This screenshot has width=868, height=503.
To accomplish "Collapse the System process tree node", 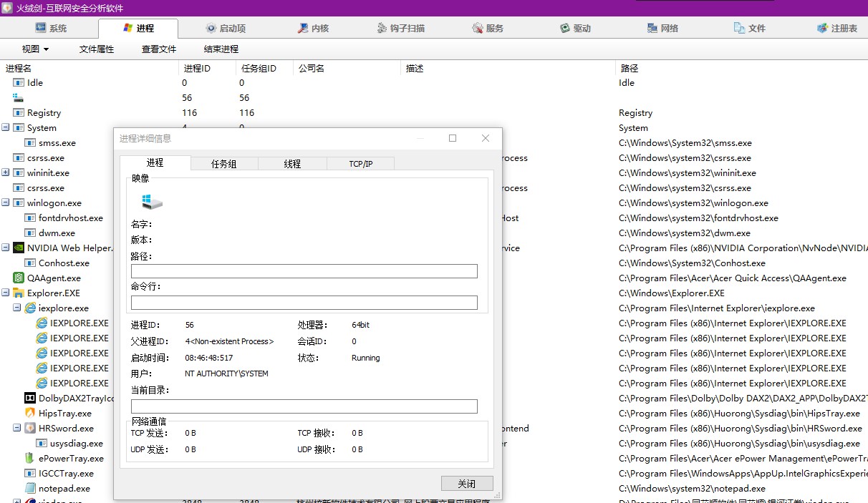I will point(6,127).
